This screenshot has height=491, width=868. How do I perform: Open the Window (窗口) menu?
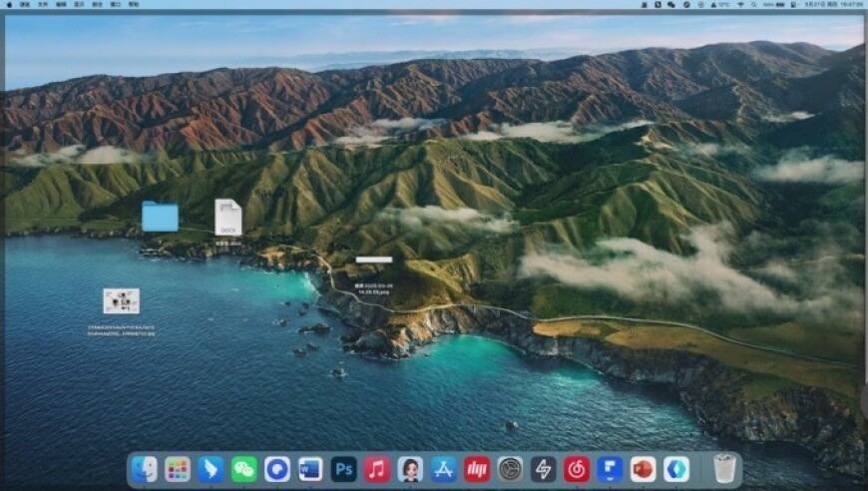115,4
